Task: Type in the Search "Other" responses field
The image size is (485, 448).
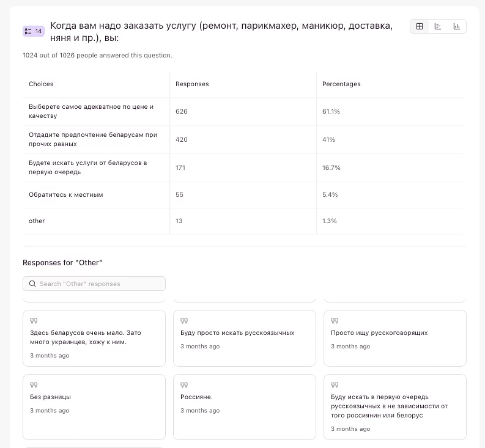Action: (x=98, y=284)
